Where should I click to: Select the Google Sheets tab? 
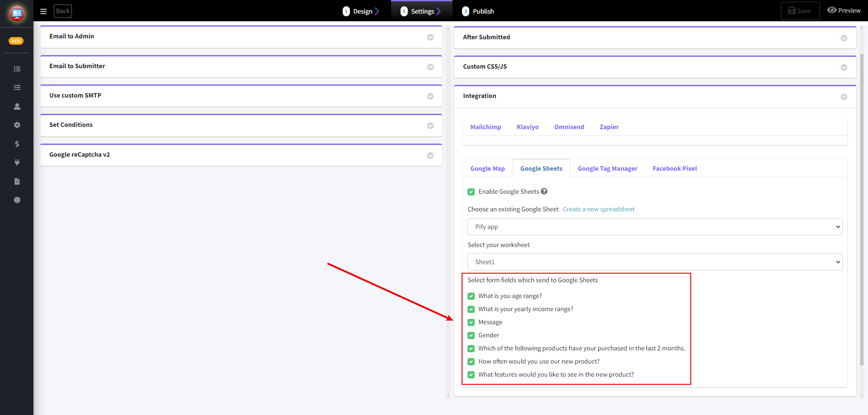tap(541, 168)
